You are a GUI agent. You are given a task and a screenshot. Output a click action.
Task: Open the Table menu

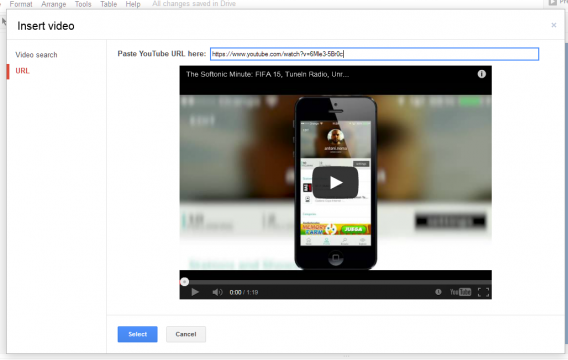(108, 4)
